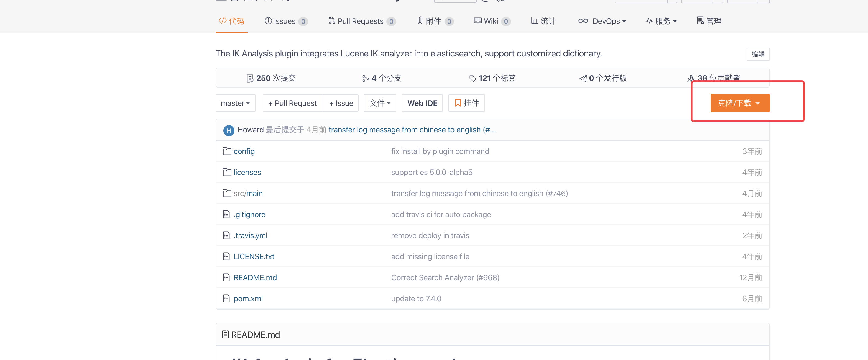Open the 克隆/下载 dropdown
868x360 pixels.
(740, 103)
